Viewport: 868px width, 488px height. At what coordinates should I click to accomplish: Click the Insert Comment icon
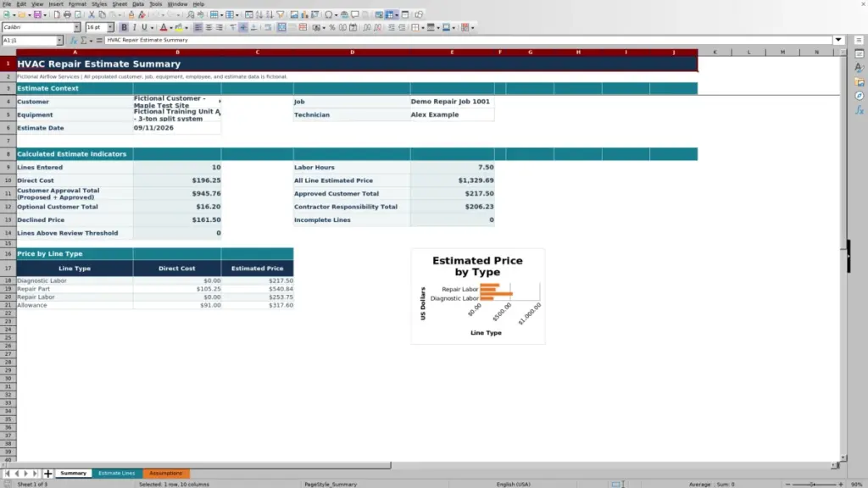coord(355,14)
